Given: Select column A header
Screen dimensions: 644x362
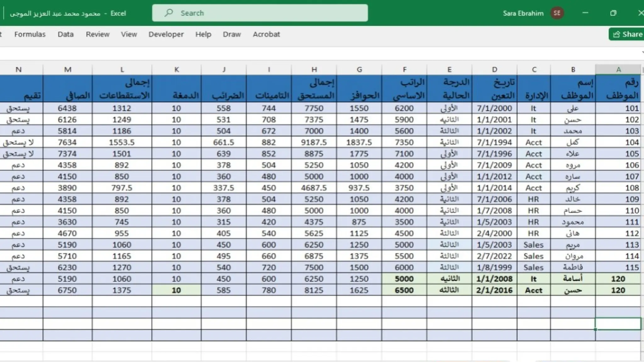Looking at the screenshot, I should pyautogui.click(x=618, y=69).
